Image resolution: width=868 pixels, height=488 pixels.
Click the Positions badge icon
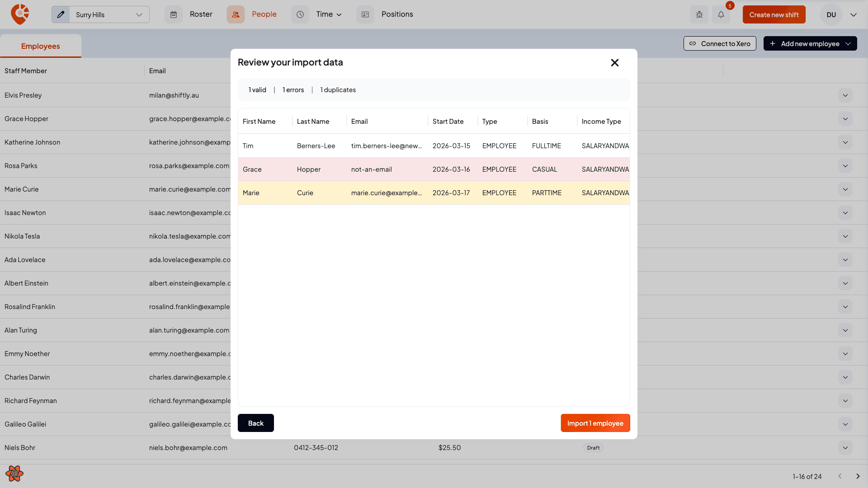click(365, 14)
